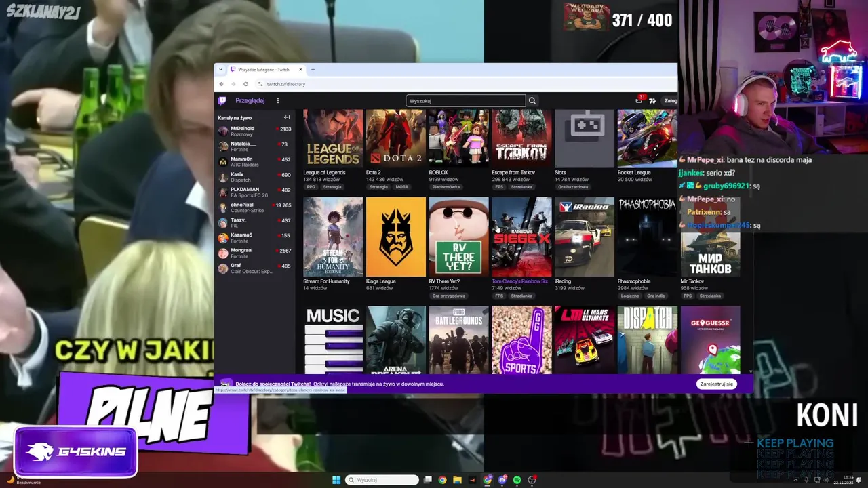Select PLKDAMIAN EA Sports FC 26 row

[254, 192]
